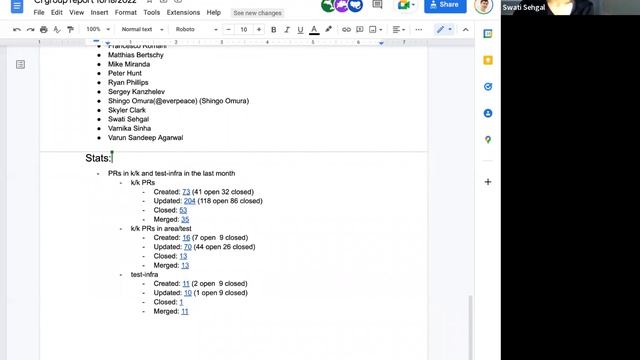The image size is (640, 360).
Task: Open the comment history icon
Action: coord(377,5)
